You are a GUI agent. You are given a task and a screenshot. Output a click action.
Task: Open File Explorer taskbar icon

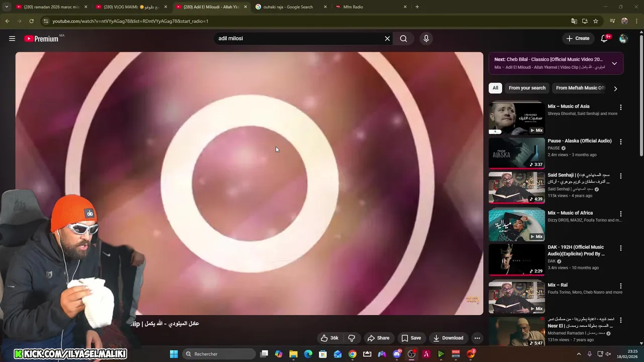[293, 354]
